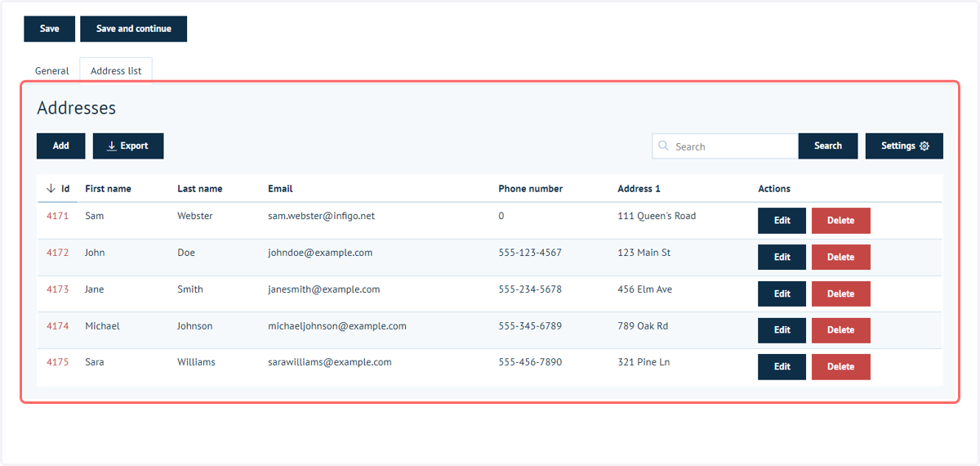Click address 321 Pine Ln
Image resolution: width=980 pixels, height=466 pixels.
point(644,362)
